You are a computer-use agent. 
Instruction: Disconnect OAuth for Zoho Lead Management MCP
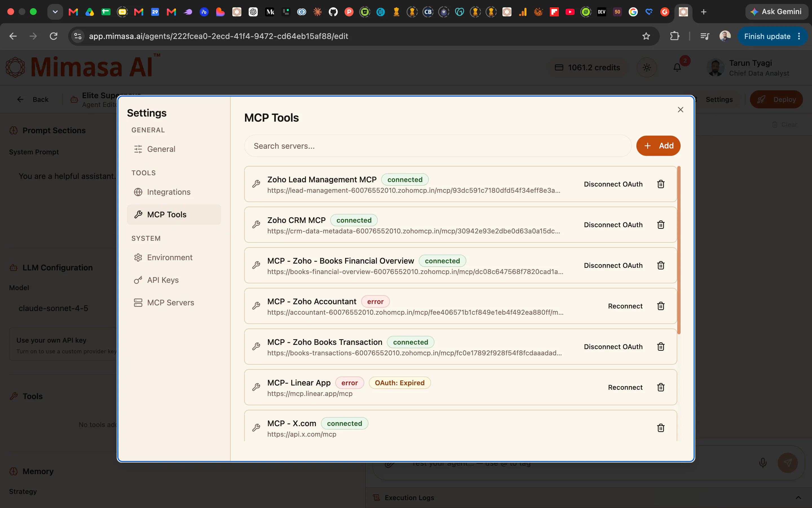pyautogui.click(x=613, y=184)
